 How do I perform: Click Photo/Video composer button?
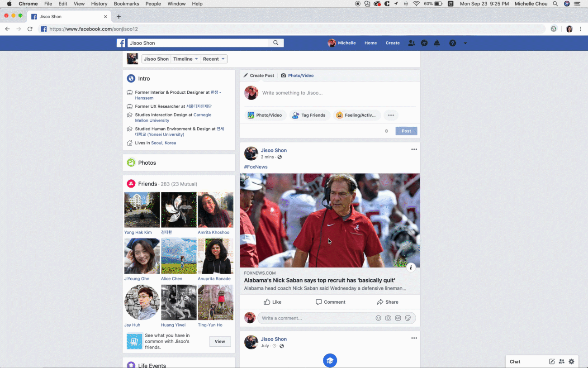pos(265,115)
